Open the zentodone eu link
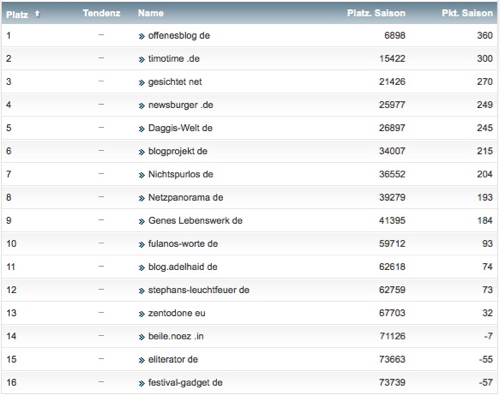Screen dimensions: 500x396 click(177, 313)
